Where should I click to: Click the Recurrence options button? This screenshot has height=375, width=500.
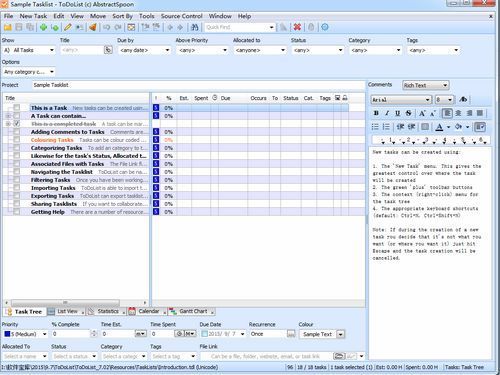291,334
